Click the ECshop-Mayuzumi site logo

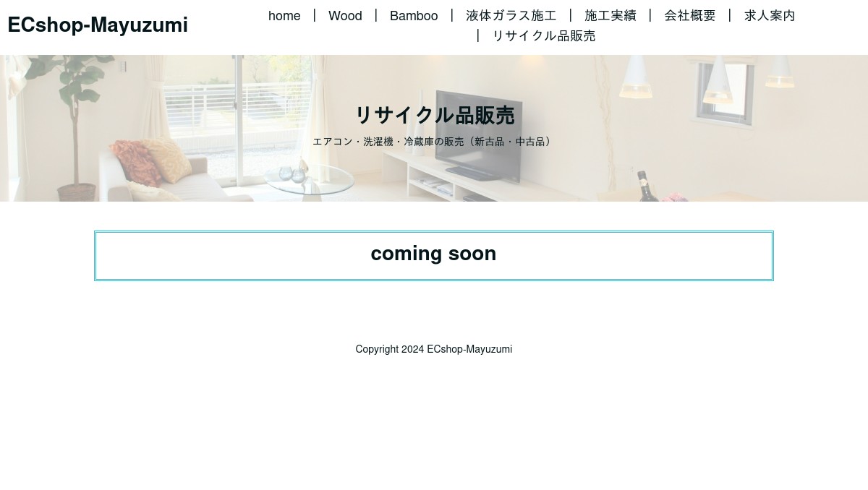click(98, 25)
